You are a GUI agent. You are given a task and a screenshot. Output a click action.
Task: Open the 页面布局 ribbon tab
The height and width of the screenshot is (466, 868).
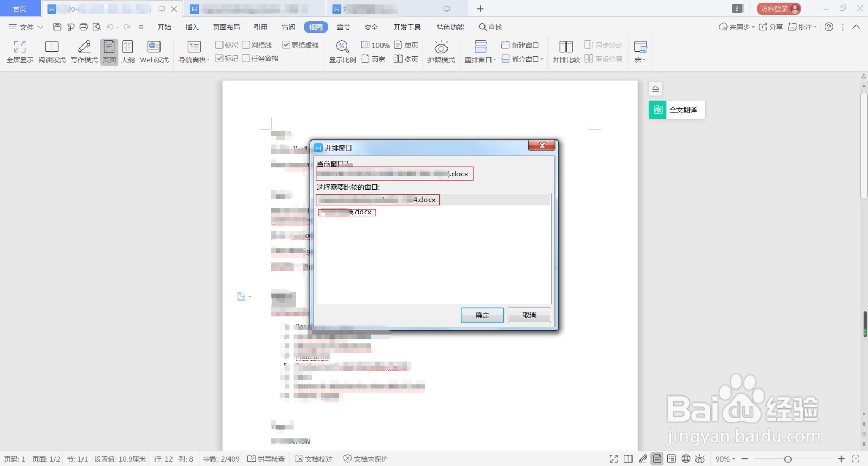pos(226,27)
